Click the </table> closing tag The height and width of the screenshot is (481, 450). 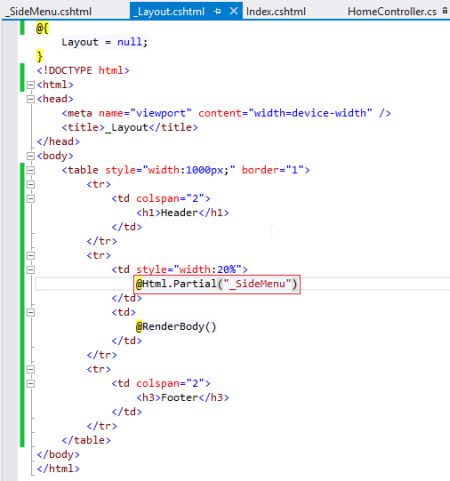86,440
